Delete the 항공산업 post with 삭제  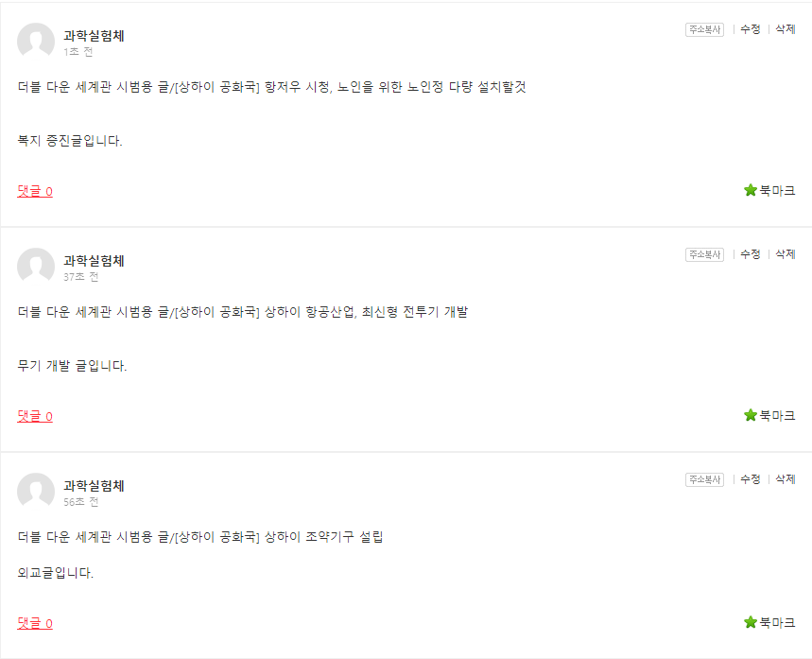coord(786,253)
